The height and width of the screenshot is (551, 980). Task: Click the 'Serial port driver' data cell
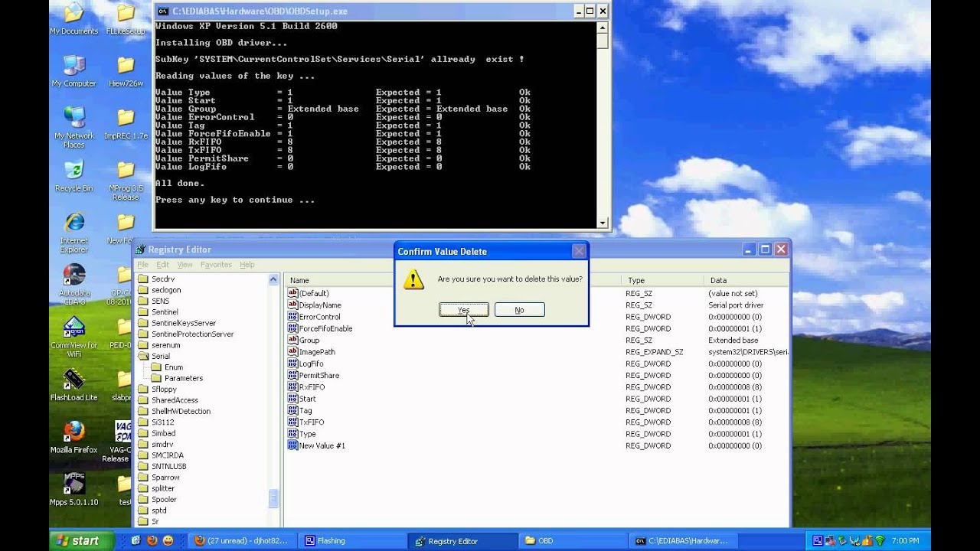pos(736,305)
